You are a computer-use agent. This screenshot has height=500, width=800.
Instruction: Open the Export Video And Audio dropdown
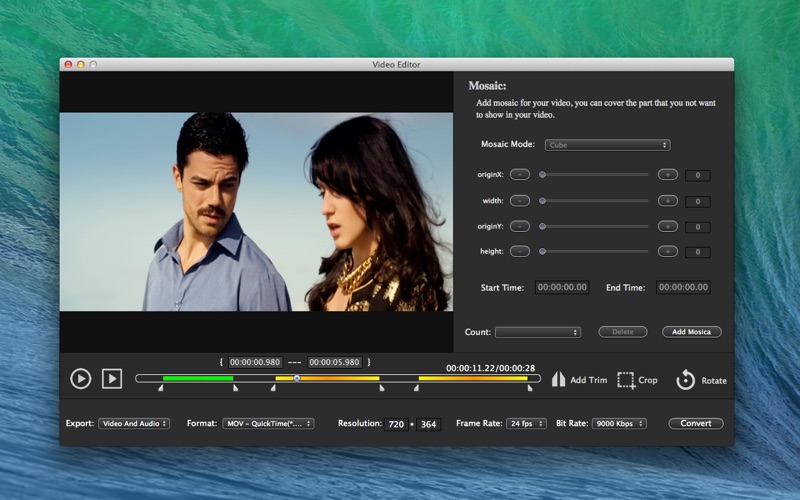pos(134,423)
